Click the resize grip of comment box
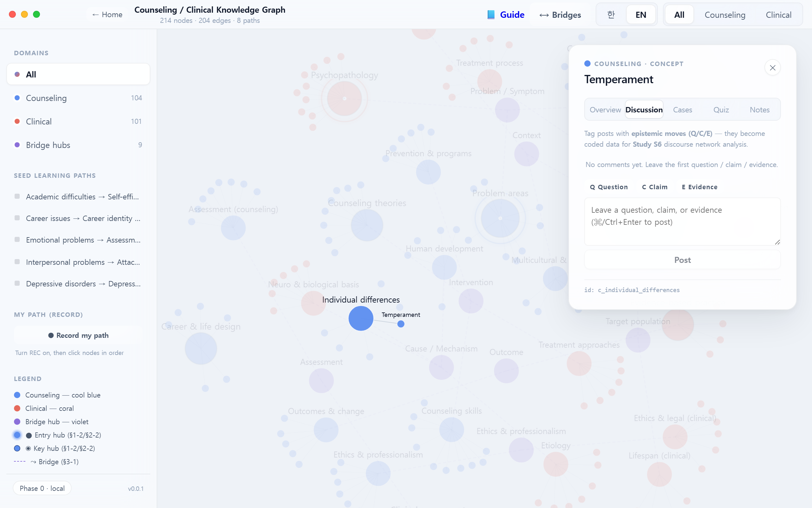 [x=777, y=242]
